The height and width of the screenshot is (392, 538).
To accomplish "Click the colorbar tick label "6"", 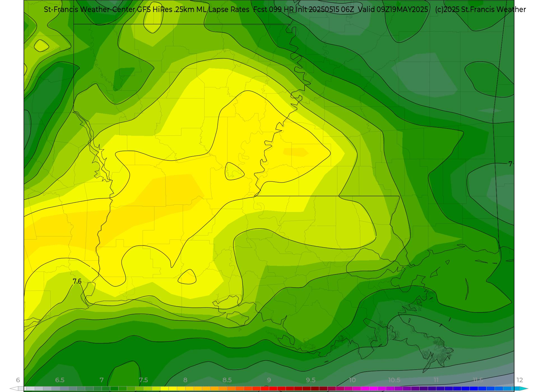I will click(x=18, y=380).
